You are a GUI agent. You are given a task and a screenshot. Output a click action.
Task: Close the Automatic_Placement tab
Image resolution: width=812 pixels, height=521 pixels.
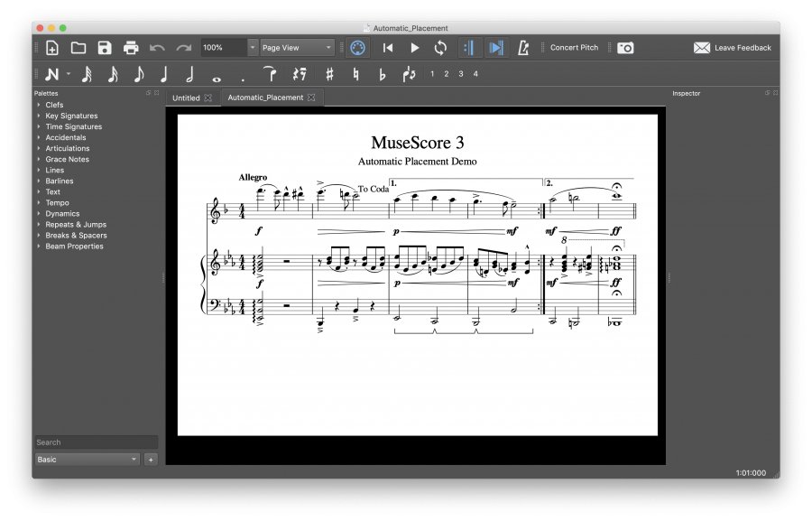[311, 98]
